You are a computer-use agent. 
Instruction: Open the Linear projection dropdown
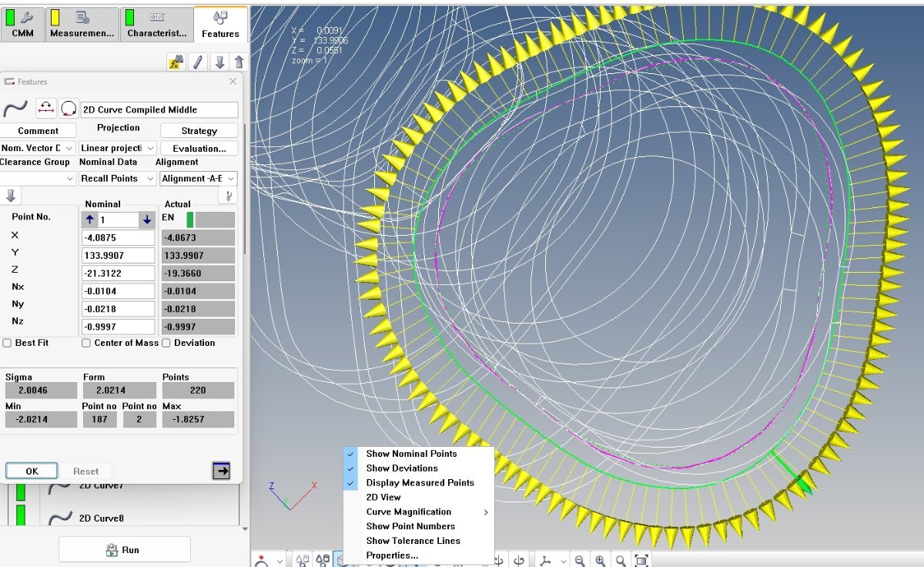[x=118, y=148]
